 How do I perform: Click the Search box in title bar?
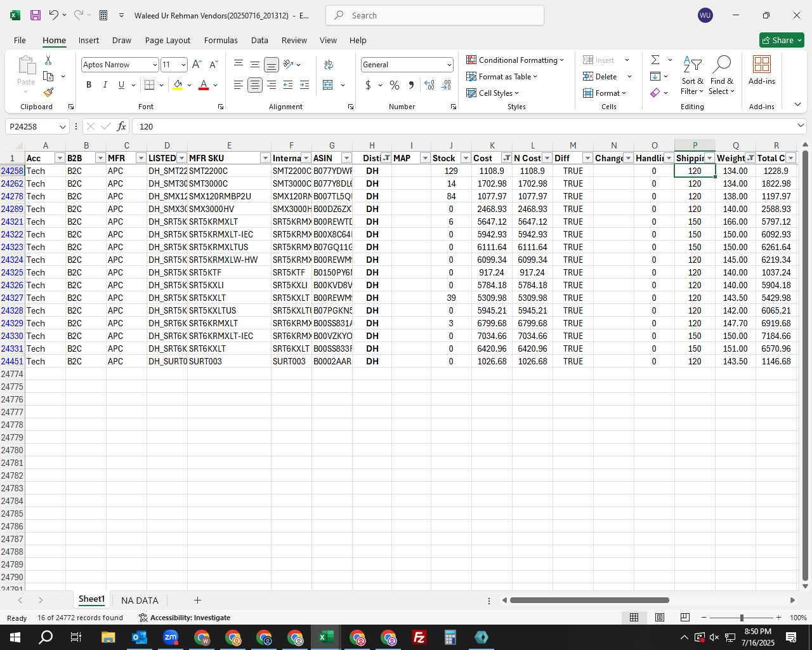(x=435, y=15)
